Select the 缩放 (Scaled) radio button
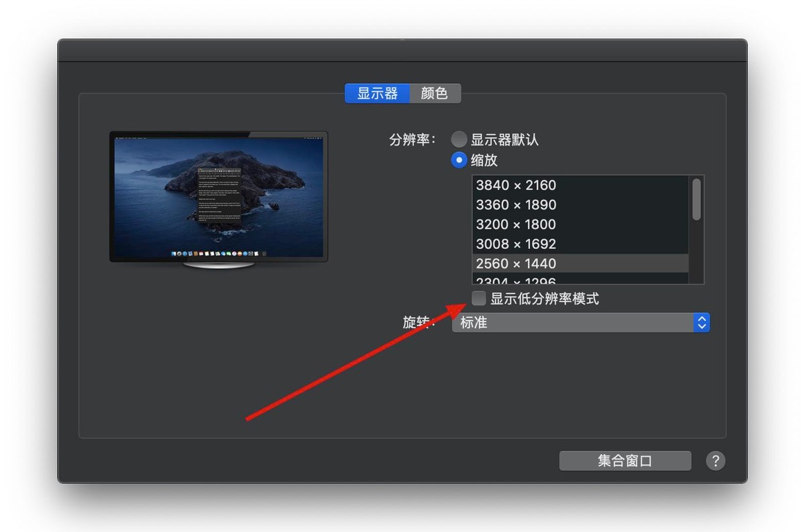Screen dimensions: 805x532 click(x=458, y=160)
